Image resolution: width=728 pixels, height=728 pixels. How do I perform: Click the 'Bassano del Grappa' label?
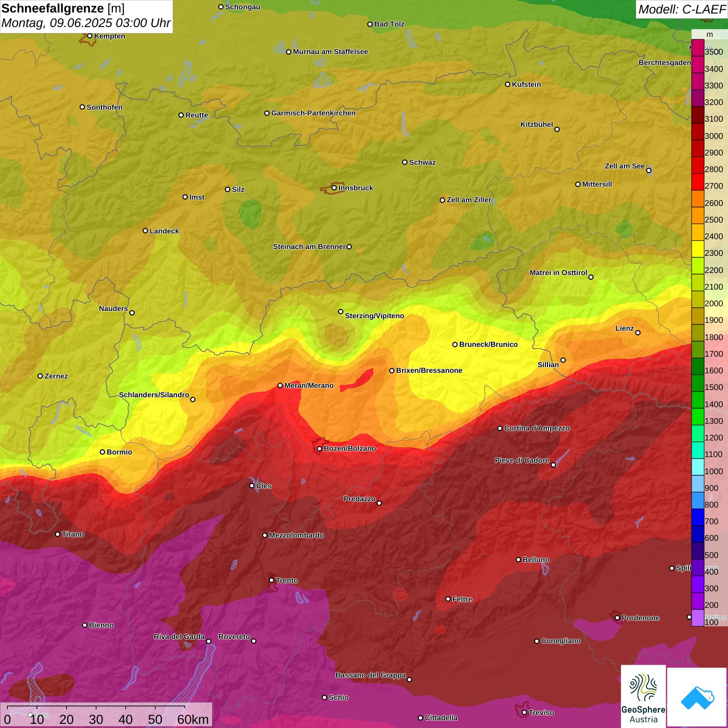(371, 675)
